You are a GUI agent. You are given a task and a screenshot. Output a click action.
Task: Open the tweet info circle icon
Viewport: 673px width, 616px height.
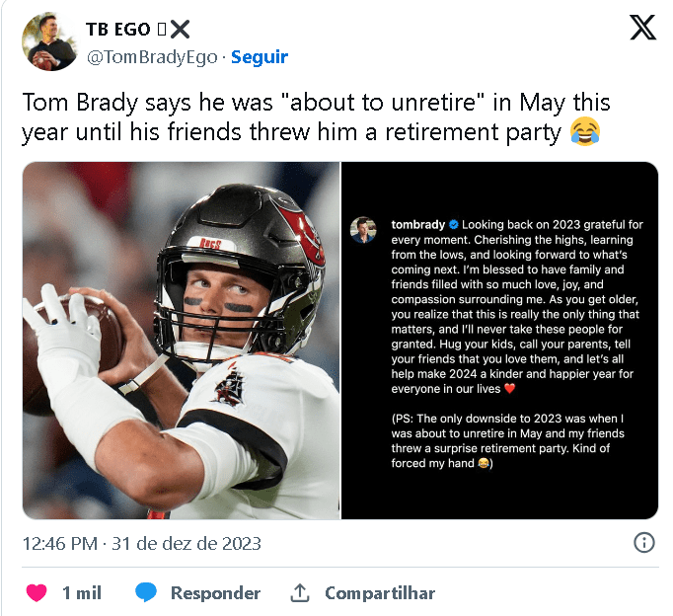(x=643, y=543)
